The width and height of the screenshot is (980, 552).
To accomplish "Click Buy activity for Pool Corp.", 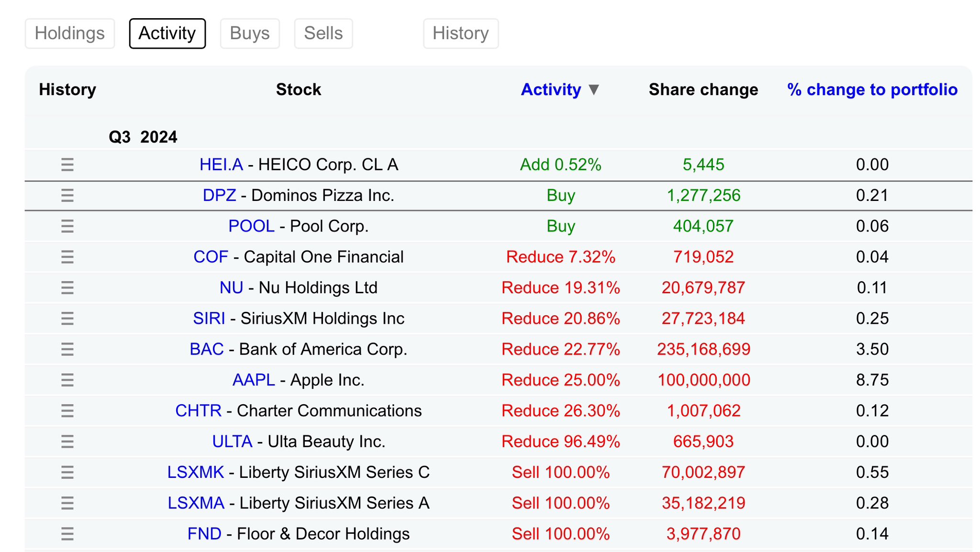I will coord(561,226).
